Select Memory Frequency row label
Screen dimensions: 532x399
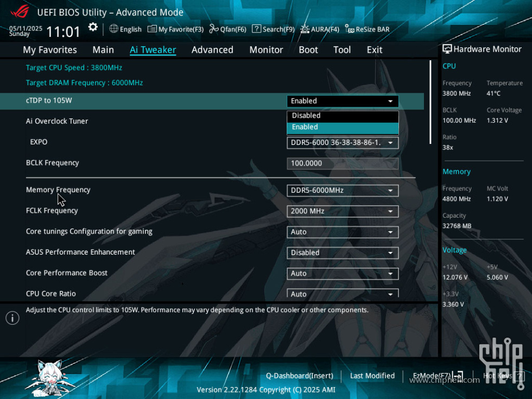click(58, 190)
